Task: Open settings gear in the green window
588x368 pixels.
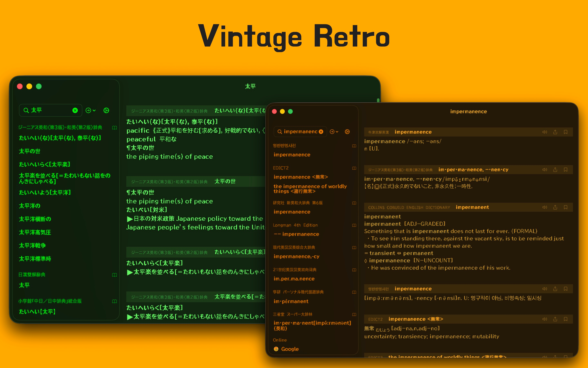Action: [106, 110]
